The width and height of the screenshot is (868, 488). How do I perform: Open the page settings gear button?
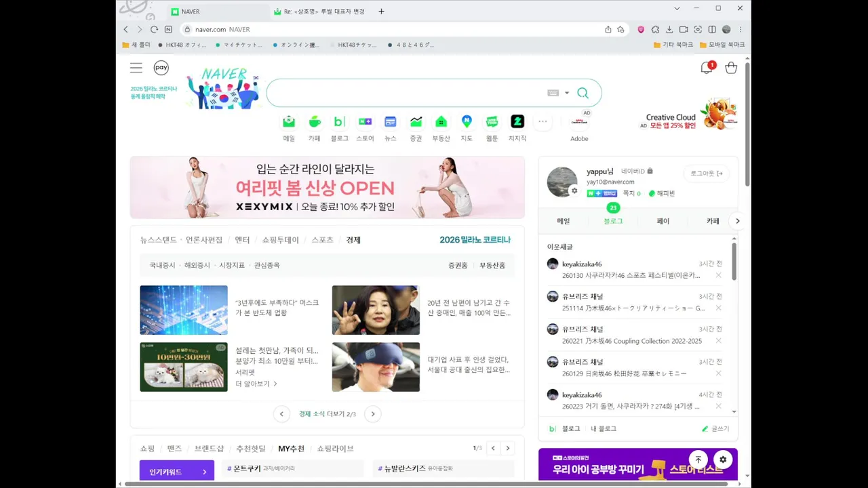pyautogui.click(x=723, y=460)
